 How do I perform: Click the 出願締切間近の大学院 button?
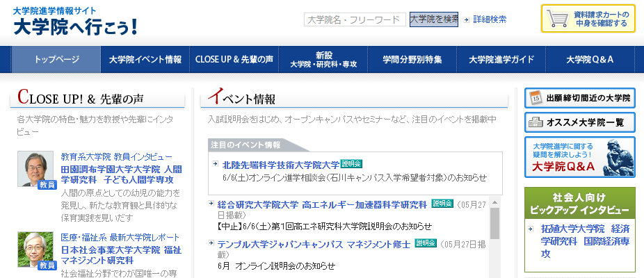[x=579, y=98]
